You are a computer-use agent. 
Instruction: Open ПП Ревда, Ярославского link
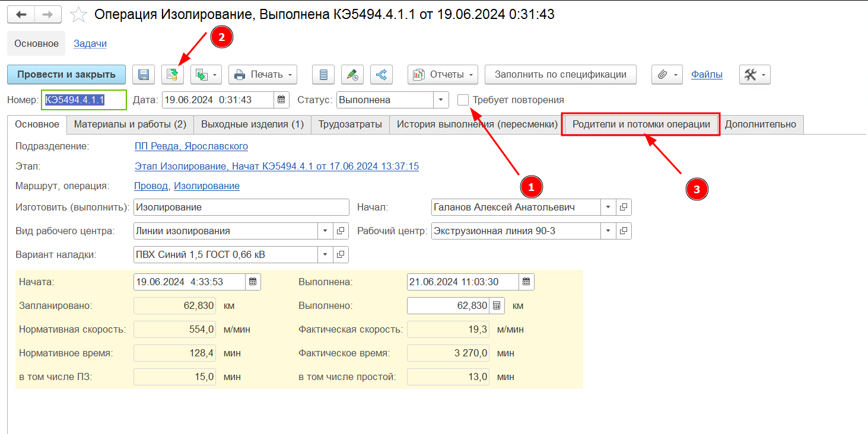pos(191,146)
